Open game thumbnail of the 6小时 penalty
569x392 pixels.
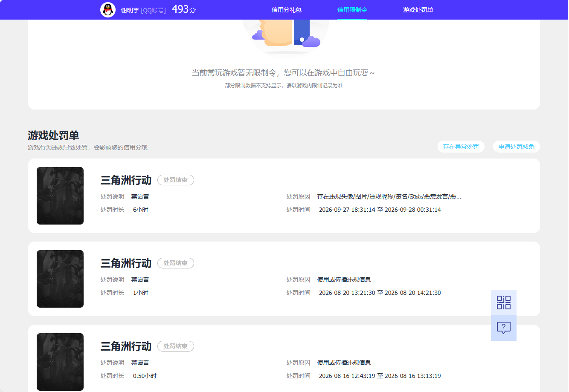pos(60,196)
